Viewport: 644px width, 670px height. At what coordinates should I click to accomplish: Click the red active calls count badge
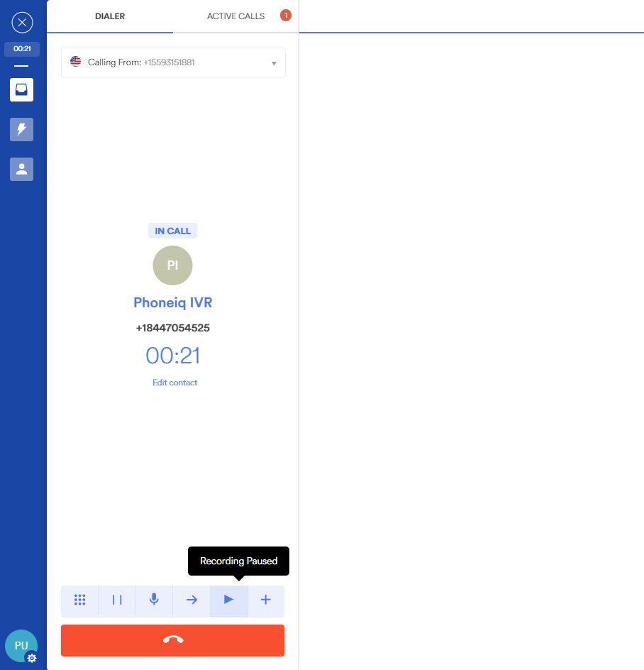[286, 16]
